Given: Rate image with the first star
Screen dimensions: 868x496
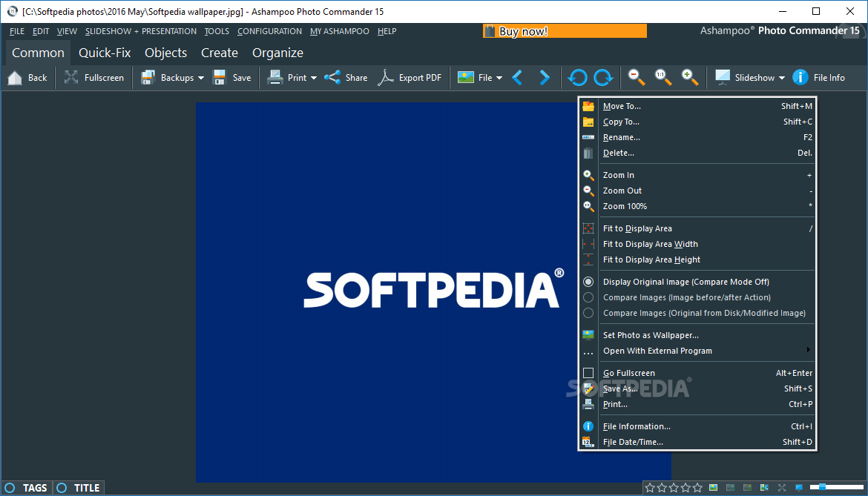Looking at the screenshot, I should coord(650,488).
